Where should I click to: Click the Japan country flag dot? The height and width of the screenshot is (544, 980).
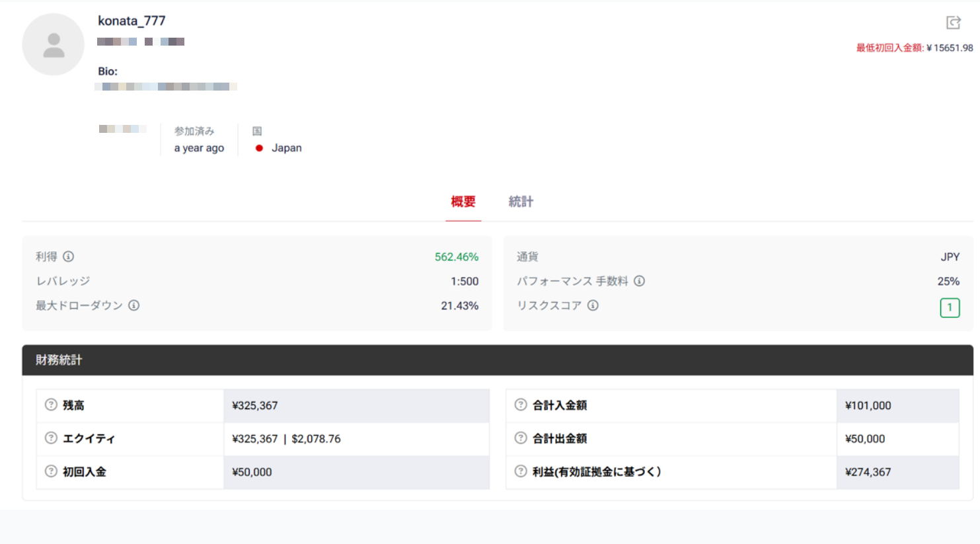coord(259,148)
